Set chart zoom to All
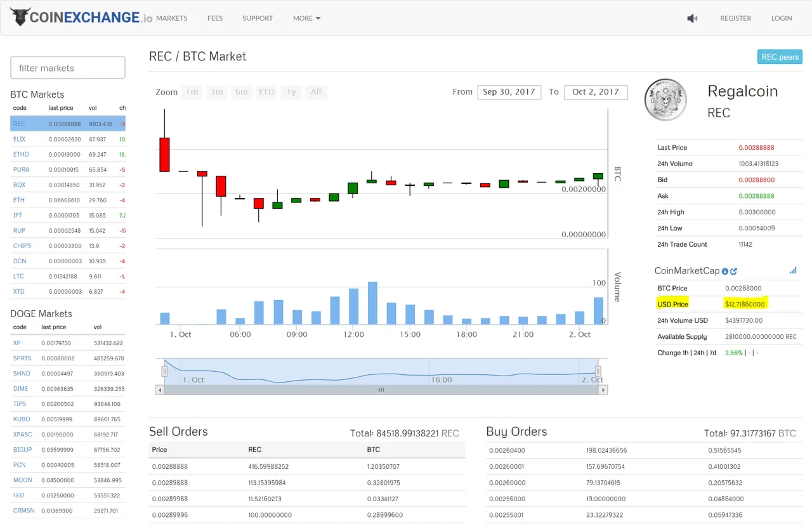 pos(316,92)
